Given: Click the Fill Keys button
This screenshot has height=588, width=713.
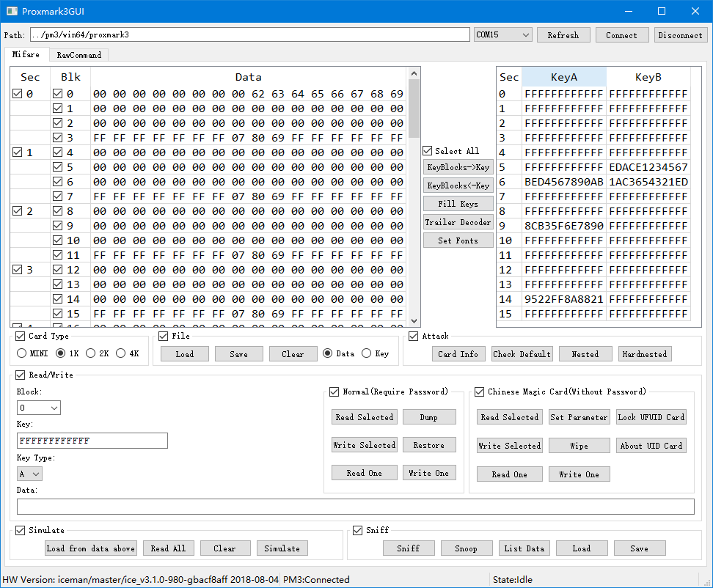Looking at the screenshot, I should point(458,204).
